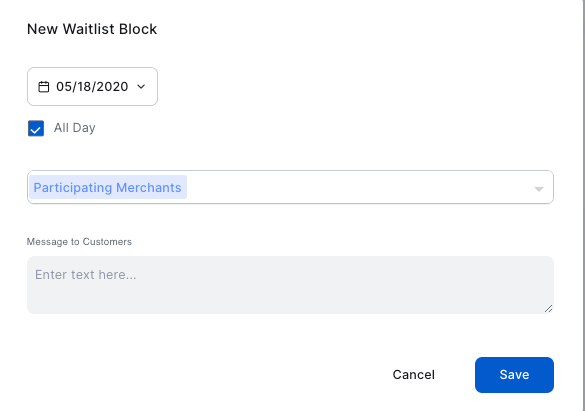Focus the Message to Customers text area
Image resolution: width=585 pixels, height=411 pixels.
(x=290, y=285)
